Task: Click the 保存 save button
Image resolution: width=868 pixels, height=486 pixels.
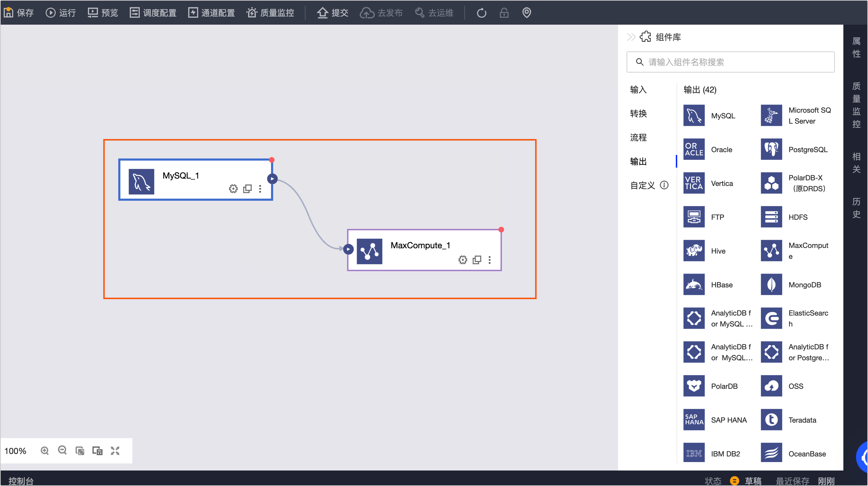Action: point(19,13)
